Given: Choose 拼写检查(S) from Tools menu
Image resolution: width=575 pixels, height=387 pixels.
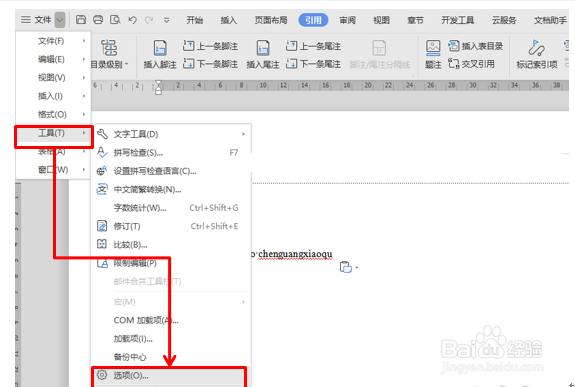Looking at the screenshot, I should coord(171,153).
